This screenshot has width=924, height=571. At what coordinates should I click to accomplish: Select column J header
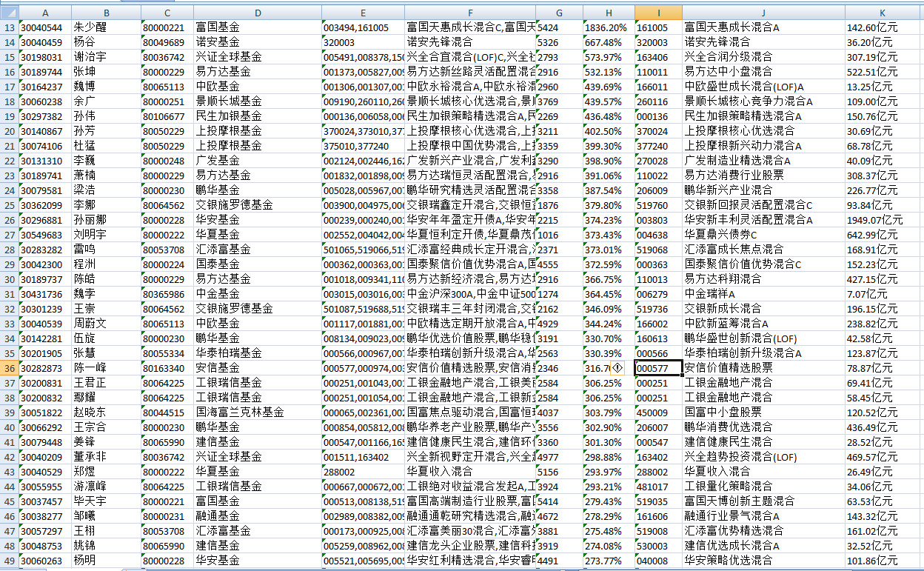click(763, 13)
